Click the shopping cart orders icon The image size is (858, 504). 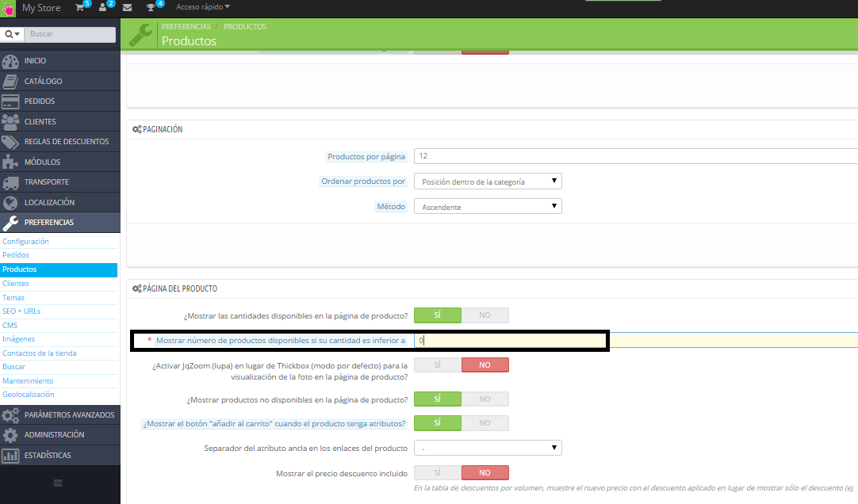point(80,7)
